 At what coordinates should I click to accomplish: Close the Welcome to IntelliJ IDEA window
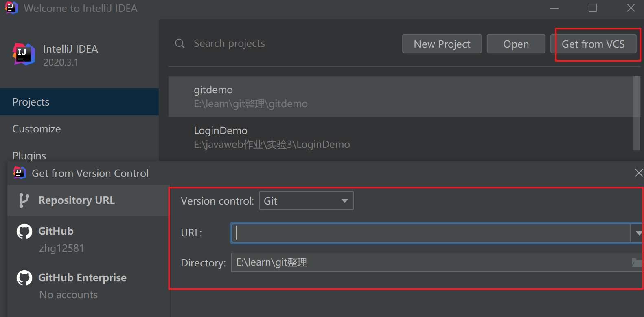[x=631, y=8]
